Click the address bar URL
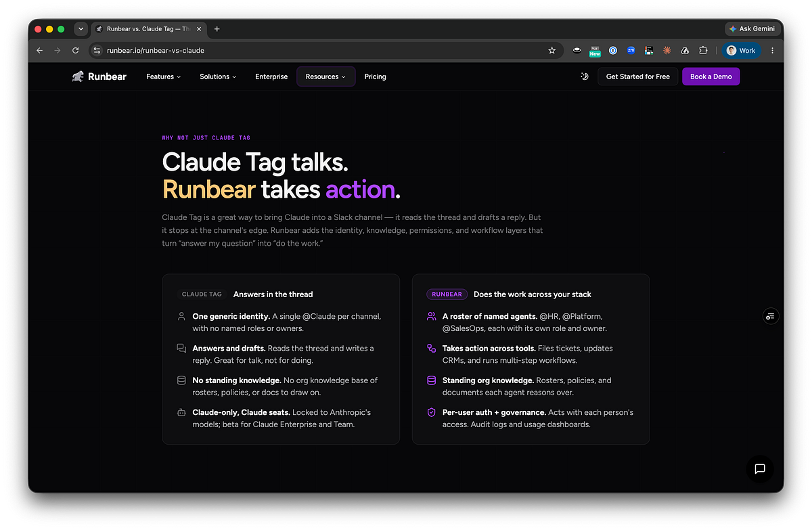The width and height of the screenshot is (812, 530). coord(156,50)
